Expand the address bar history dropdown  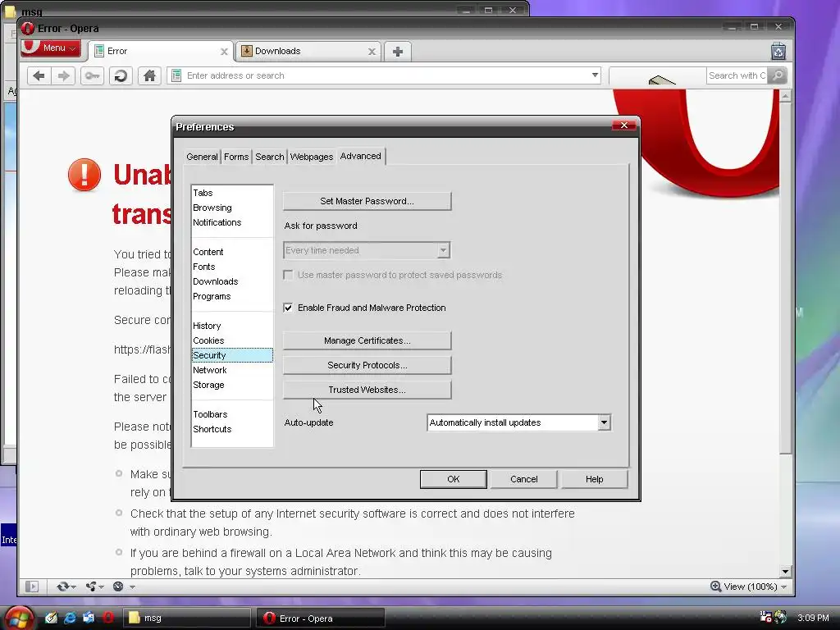click(595, 75)
